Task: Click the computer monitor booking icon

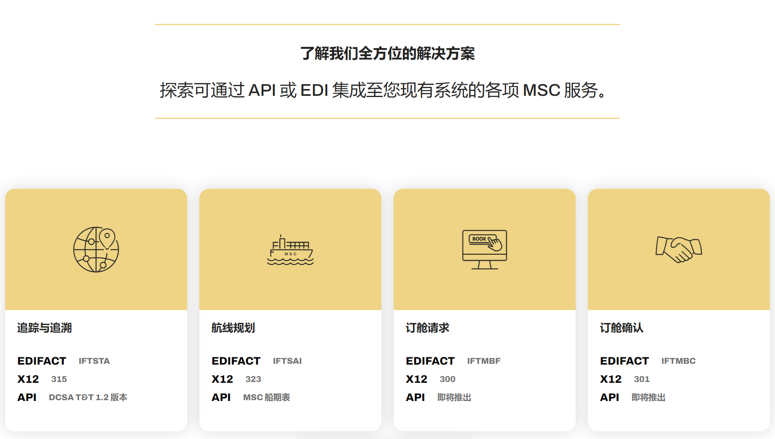Action: click(484, 249)
